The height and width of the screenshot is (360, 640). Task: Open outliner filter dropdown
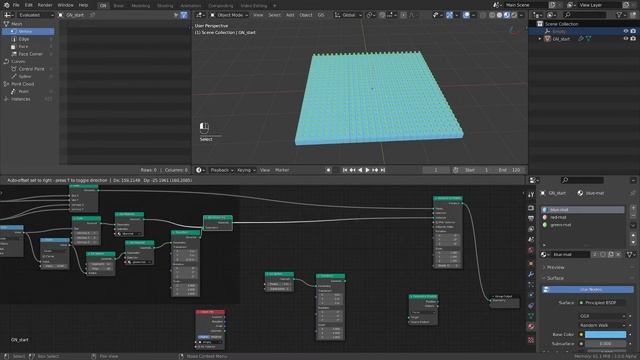(621, 15)
